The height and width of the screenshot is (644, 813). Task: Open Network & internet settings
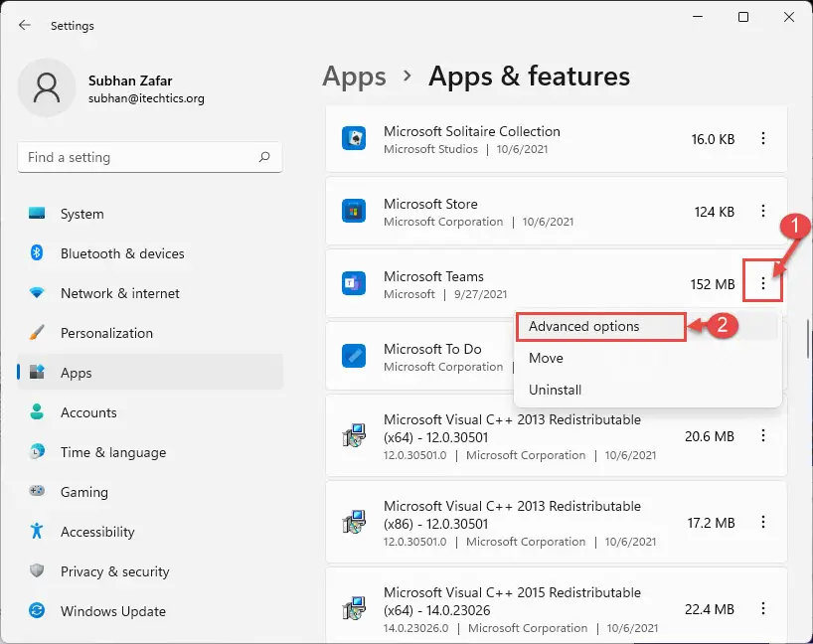(150, 293)
